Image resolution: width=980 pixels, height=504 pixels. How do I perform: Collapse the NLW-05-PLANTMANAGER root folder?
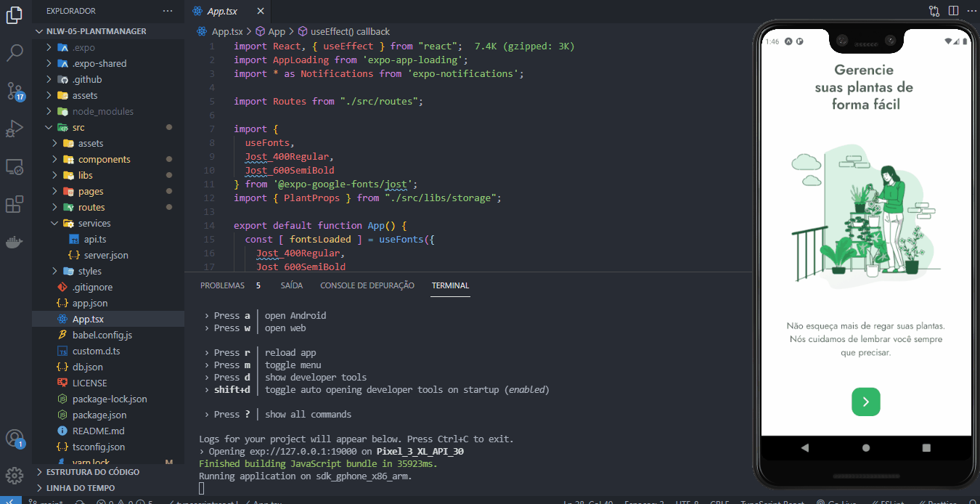[x=108, y=31]
